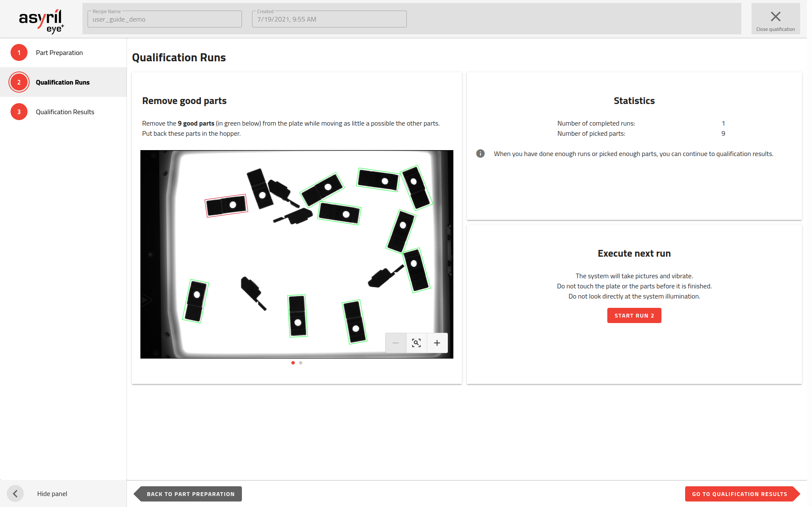
Task: Click the zoom in icon on image viewer
Action: [x=437, y=343]
